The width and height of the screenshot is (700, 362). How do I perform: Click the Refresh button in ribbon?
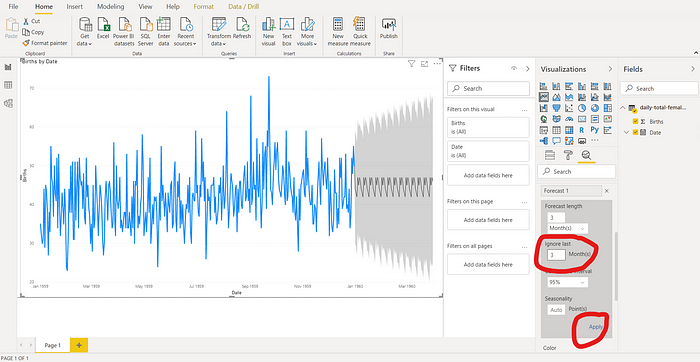click(242, 29)
